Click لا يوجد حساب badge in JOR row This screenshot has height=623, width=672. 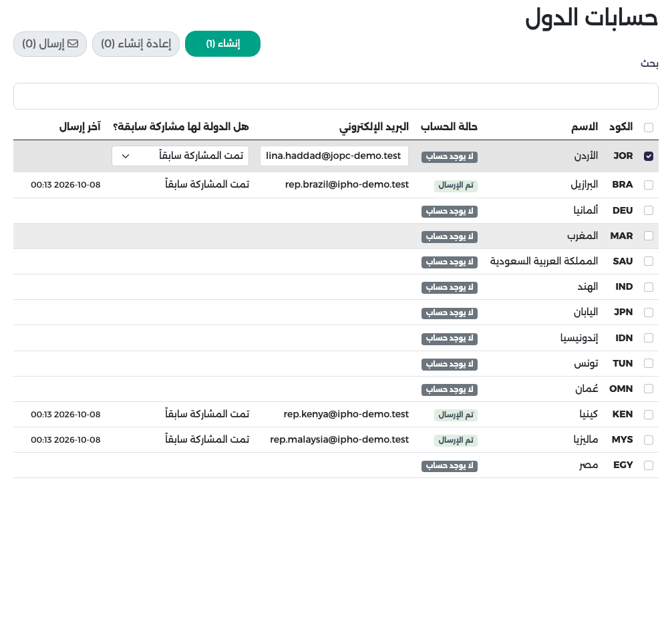[450, 157]
